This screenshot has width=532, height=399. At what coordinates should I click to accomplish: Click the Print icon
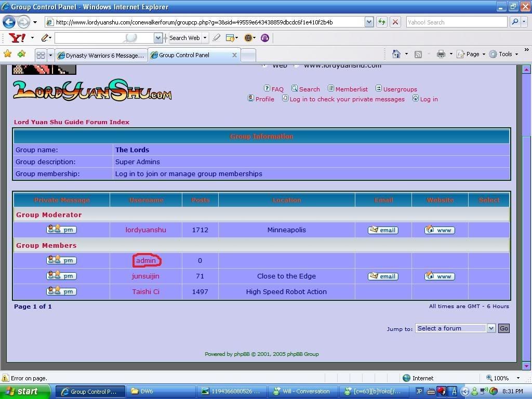click(x=441, y=54)
